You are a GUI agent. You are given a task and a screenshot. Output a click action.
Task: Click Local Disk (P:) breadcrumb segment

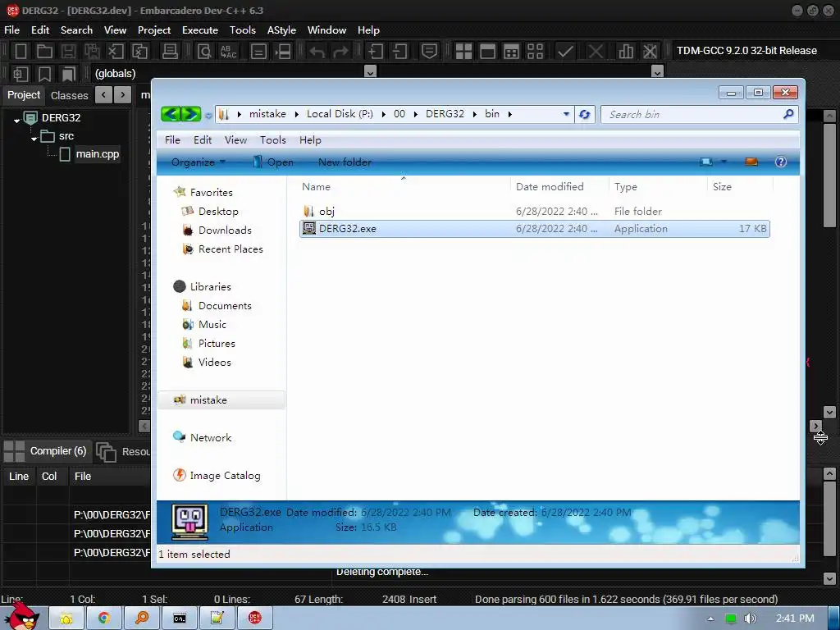pos(340,113)
